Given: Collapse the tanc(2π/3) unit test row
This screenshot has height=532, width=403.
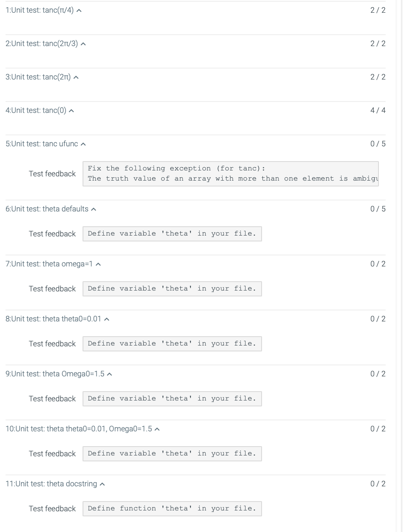Looking at the screenshot, I should 83,44.
